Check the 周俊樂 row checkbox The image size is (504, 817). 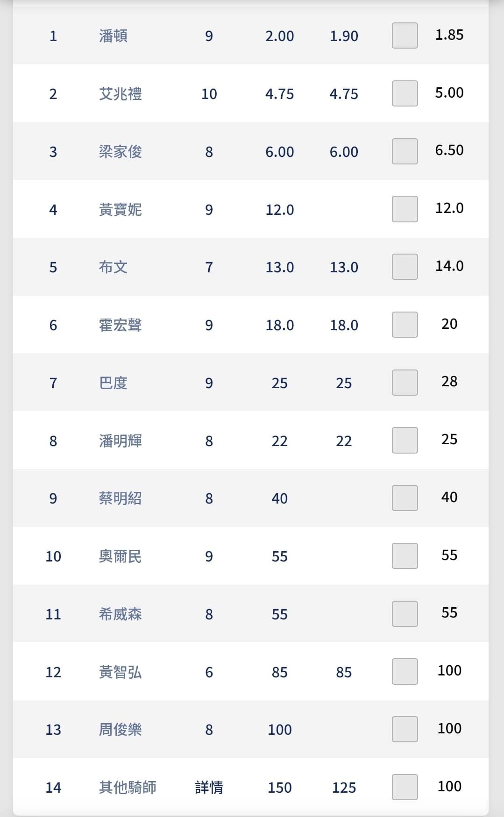(405, 729)
